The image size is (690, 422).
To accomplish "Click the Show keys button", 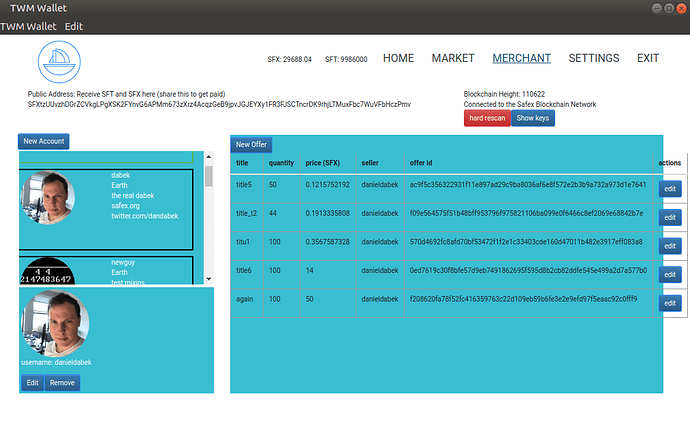I will (x=533, y=118).
